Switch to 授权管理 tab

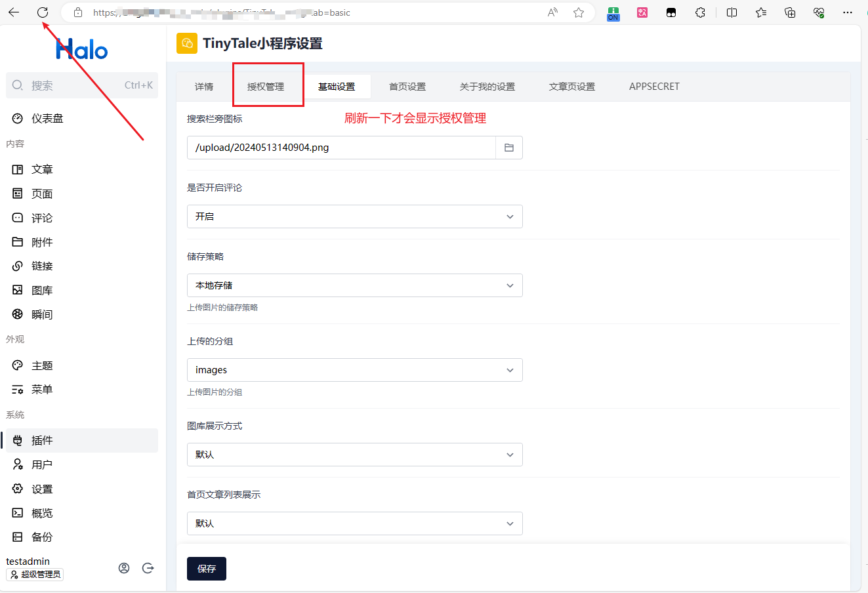click(x=266, y=87)
